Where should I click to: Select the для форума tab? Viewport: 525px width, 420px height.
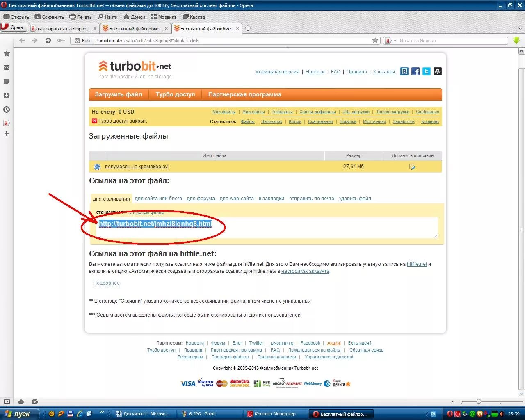point(201,199)
